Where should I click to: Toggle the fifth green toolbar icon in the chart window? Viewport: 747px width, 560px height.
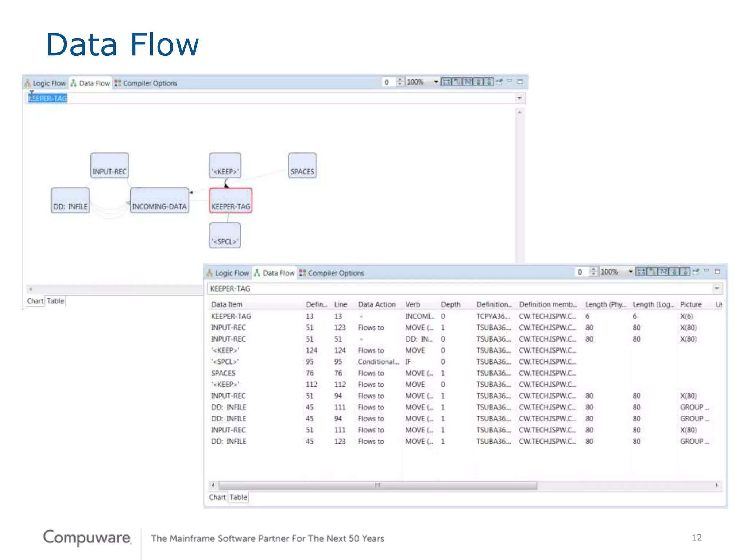(x=489, y=82)
